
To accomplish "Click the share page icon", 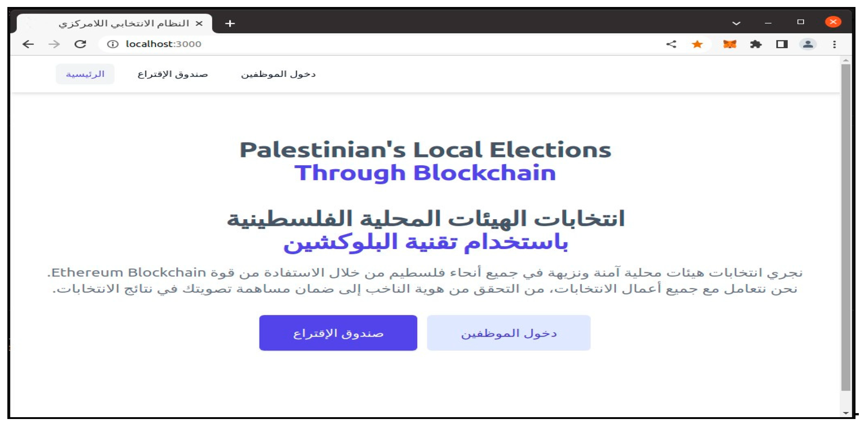I will coord(671,45).
